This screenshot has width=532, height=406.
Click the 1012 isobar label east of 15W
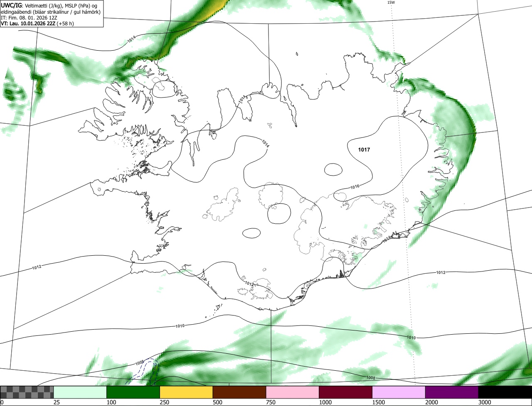(441, 272)
